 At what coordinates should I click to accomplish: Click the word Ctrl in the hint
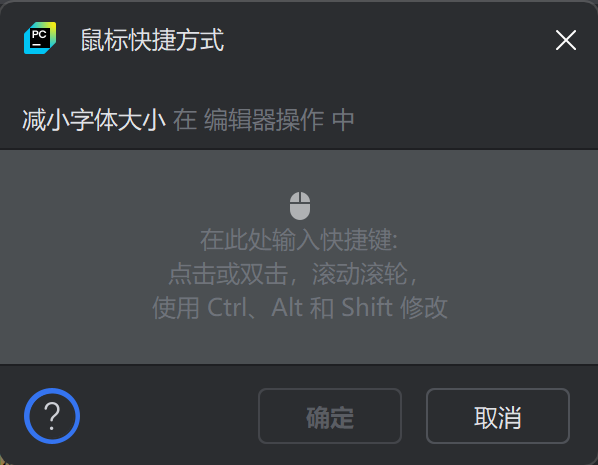pos(227,307)
